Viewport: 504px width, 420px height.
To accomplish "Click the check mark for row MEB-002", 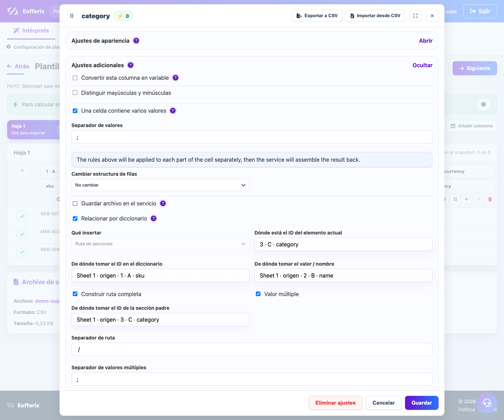I will pos(22,234).
